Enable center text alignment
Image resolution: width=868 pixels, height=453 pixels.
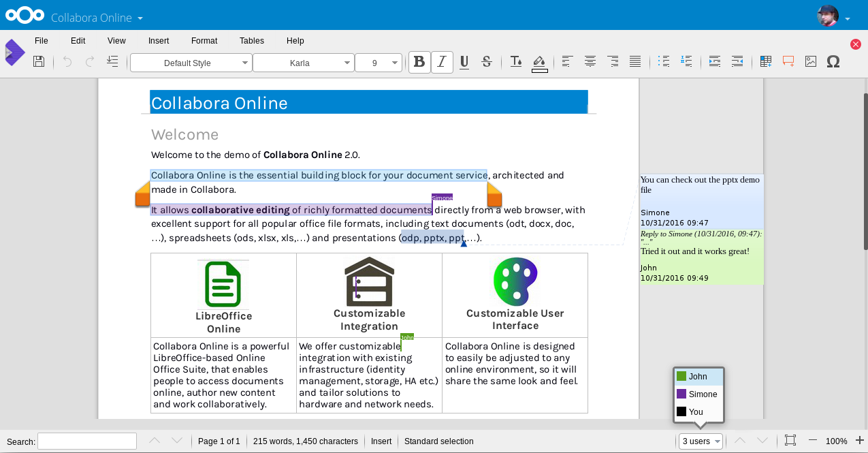point(590,61)
